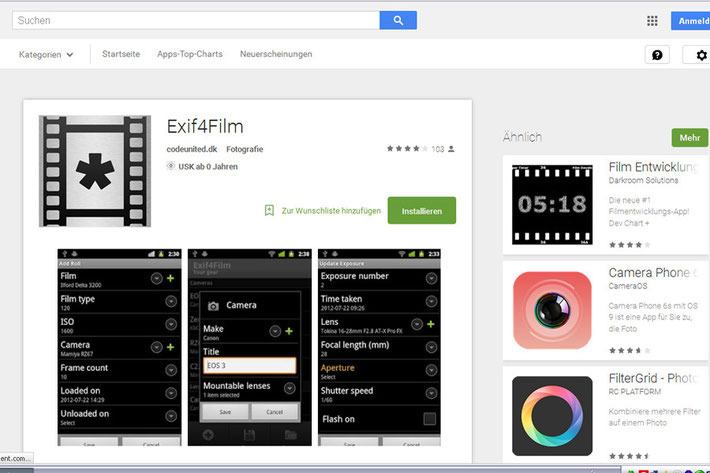Screen dimensions: 710x473
Task: Click green plus next to Film row
Action: click(170, 278)
